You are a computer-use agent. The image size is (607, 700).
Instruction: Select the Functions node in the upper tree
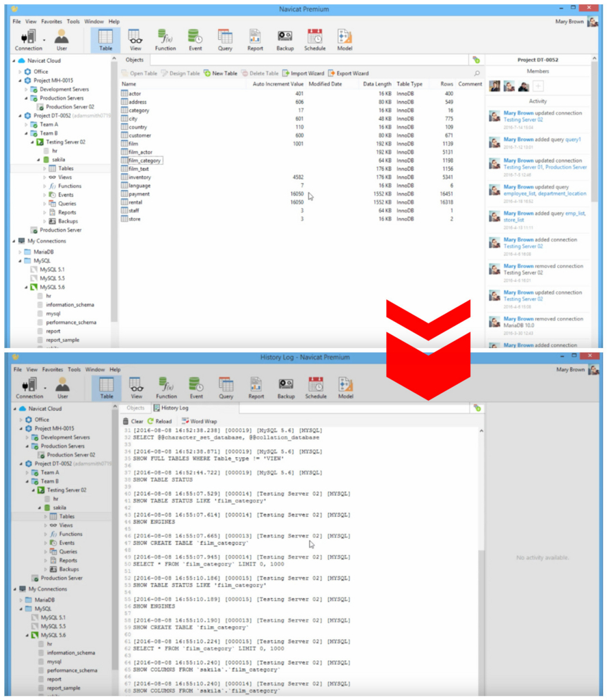(x=65, y=186)
